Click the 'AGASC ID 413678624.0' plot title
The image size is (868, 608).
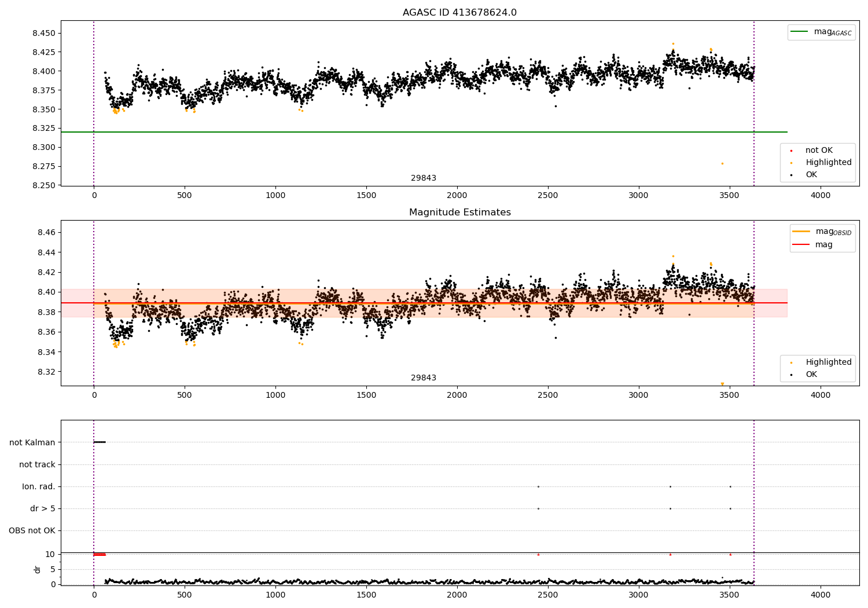pyautogui.click(x=459, y=13)
